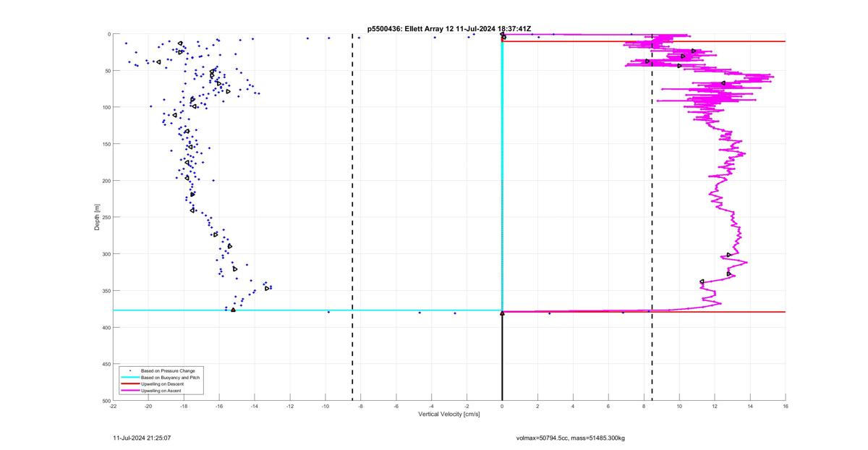868x450 pixels.
Task: Click the depth-axis tick label '150'
Action: pyautogui.click(x=106, y=144)
